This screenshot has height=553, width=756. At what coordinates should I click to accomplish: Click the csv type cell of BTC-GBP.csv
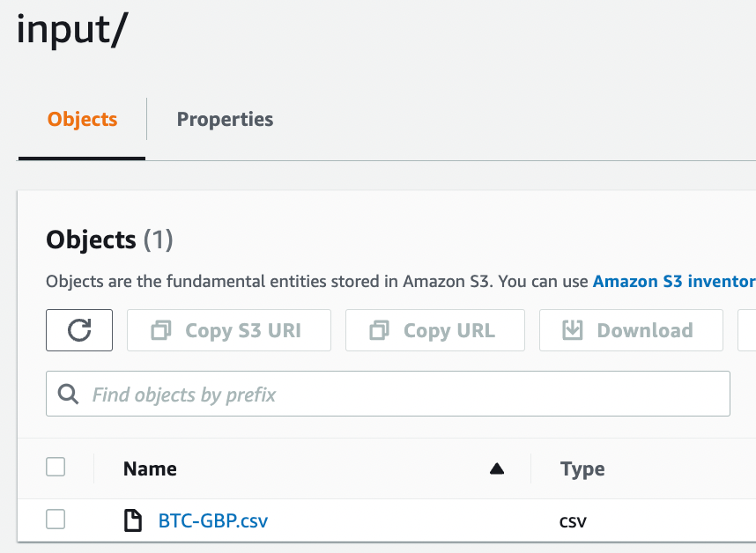click(x=573, y=521)
